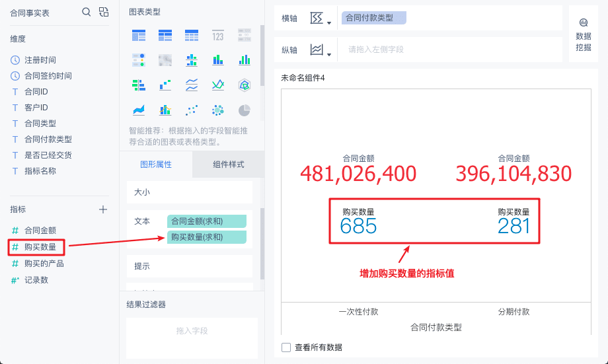This screenshot has height=364, width=608.
Task: Select the multi-series column chart type
Action: 245,61
